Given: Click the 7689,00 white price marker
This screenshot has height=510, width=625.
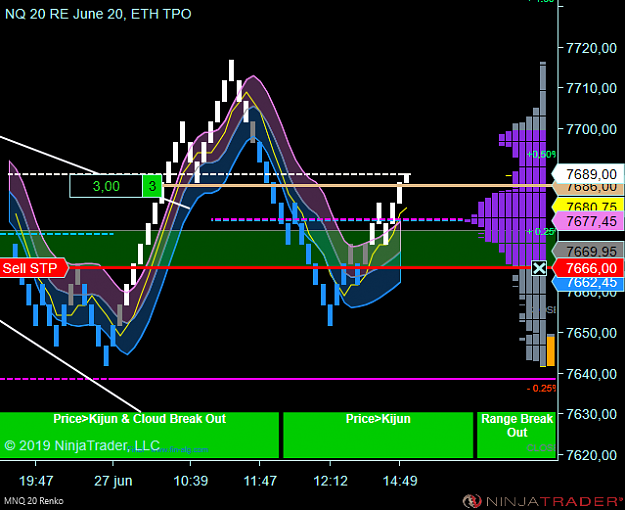Looking at the screenshot, I should coord(588,174).
